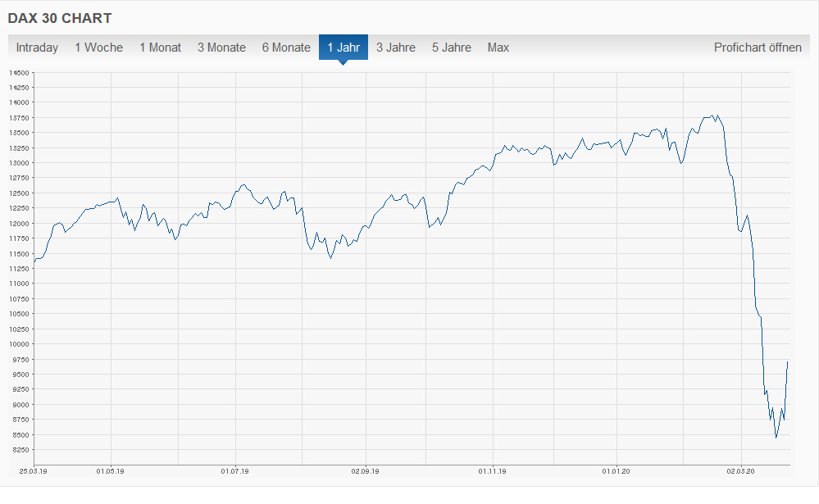Switch to the Intraday tab
The width and height of the screenshot is (819, 504).
point(37,48)
